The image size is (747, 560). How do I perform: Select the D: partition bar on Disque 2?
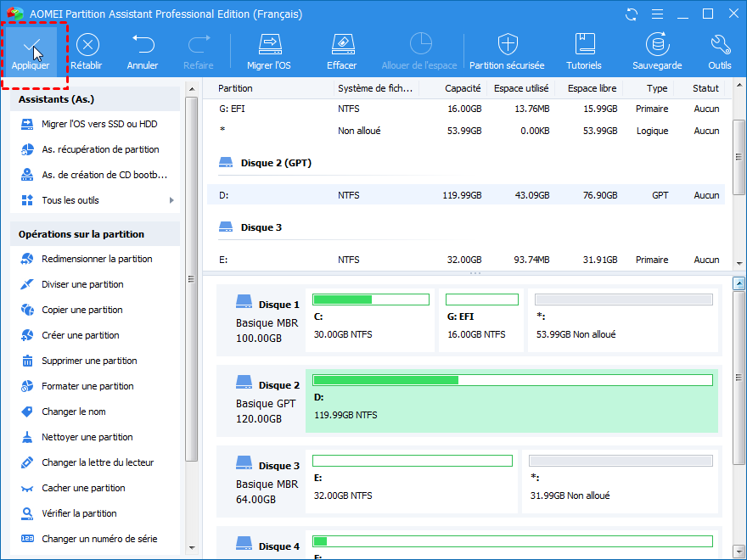coord(512,400)
